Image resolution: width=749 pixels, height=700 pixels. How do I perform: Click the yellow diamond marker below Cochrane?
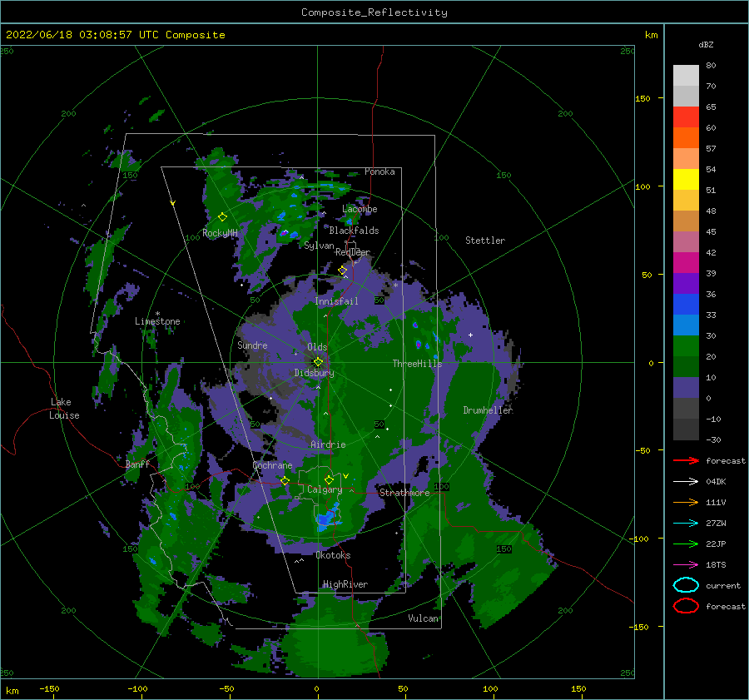[285, 480]
